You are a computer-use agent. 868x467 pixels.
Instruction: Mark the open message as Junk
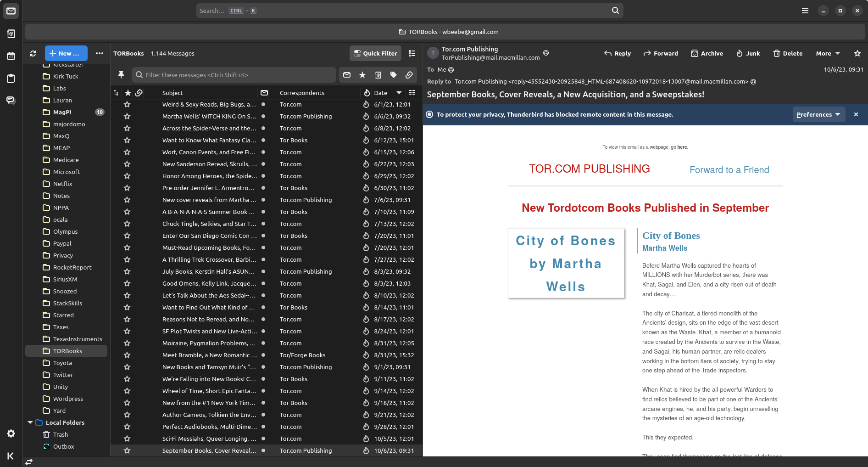748,53
